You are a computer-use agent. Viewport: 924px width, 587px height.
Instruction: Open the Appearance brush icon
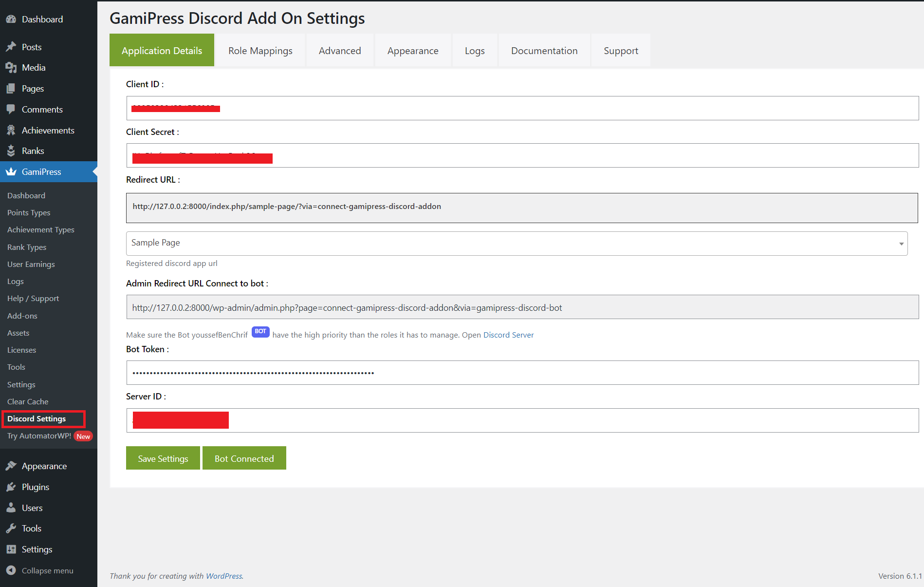coord(12,466)
